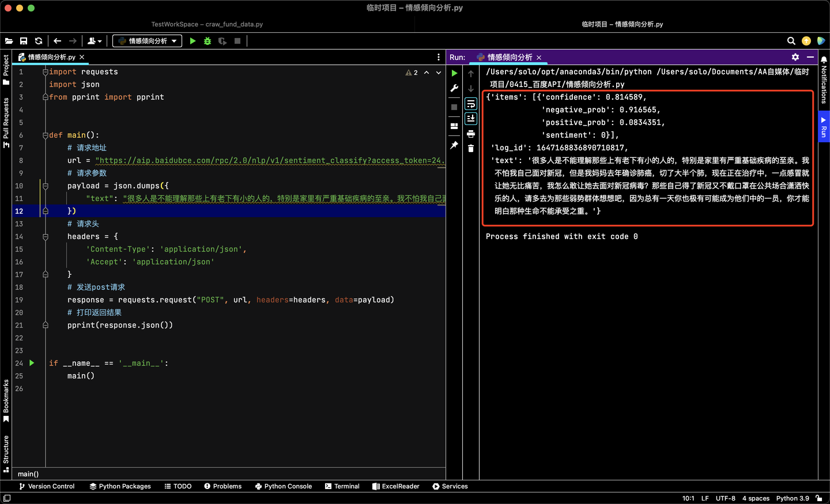This screenshot has width=830, height=504.
Task: Open file via the folder icon in toolbar
Action: coord(9,41)
